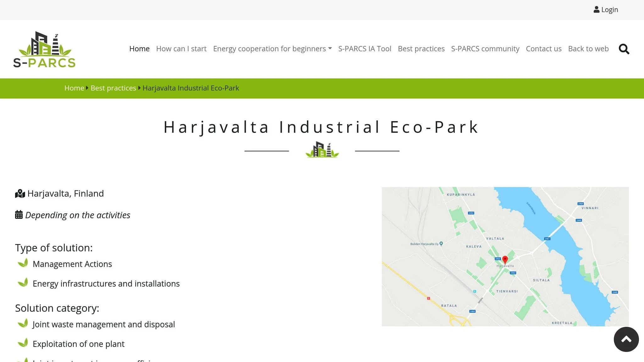Click the Solution category heading
This screenshot has height=362, width=644.
[x=57, y=308]
